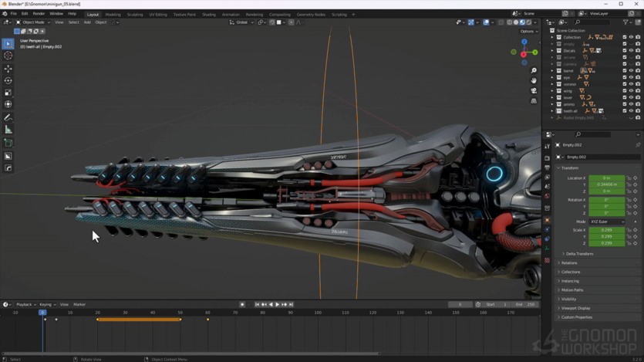The height and width of the screenshot is (362, 644).
Task: Switch to the Modeling workspace tab
Action: pos(113,15)
